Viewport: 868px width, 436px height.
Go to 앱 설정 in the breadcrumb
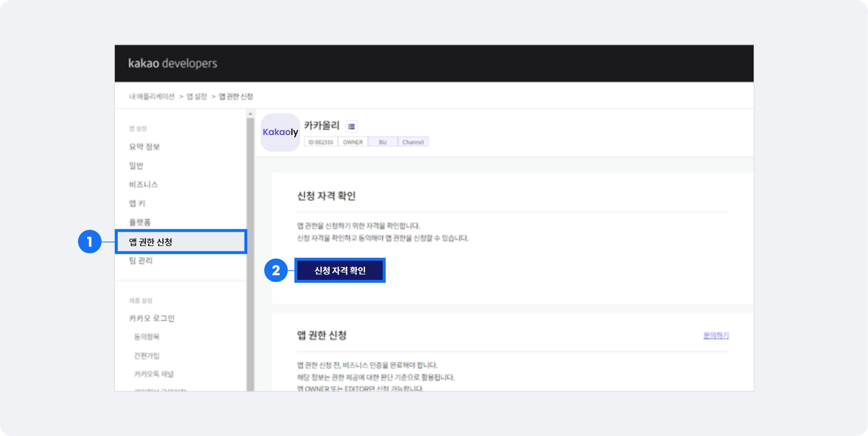click(197, 96)
